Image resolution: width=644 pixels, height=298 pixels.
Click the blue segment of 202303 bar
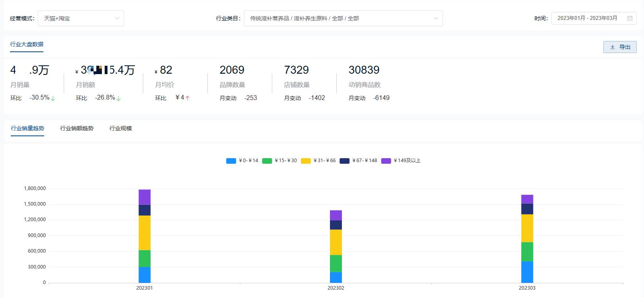point(527,272)
